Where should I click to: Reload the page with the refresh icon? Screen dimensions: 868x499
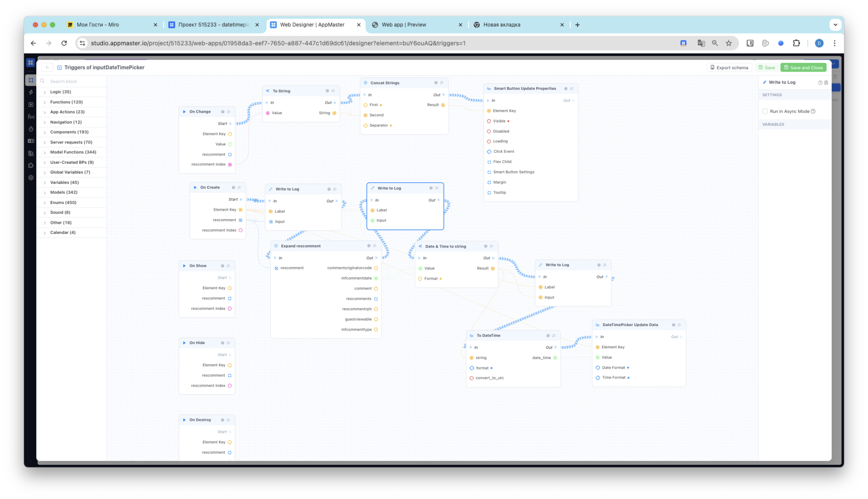(64, 43)
